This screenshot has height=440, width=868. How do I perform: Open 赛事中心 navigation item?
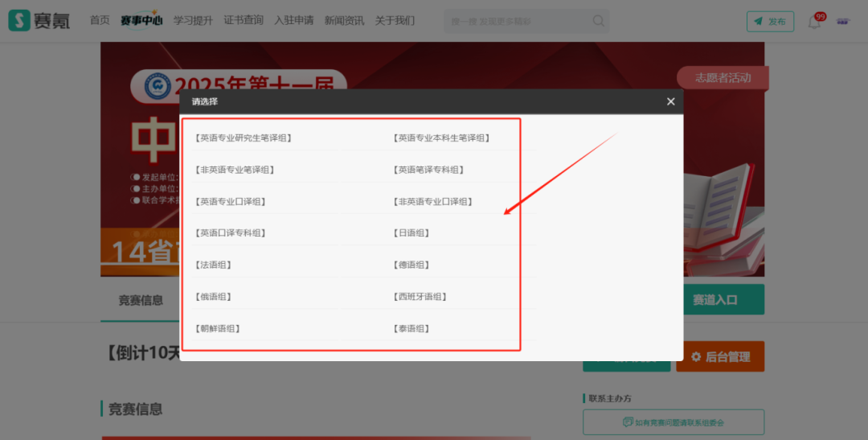point(141,20)
